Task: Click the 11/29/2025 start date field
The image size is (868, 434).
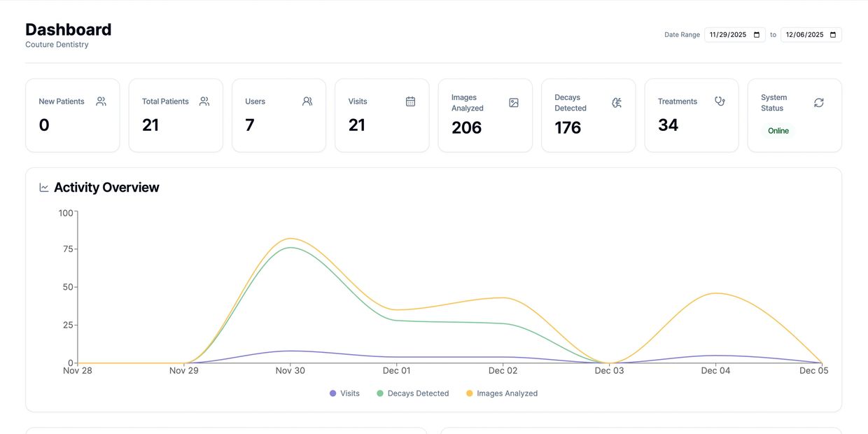Action: pos(735,35)
